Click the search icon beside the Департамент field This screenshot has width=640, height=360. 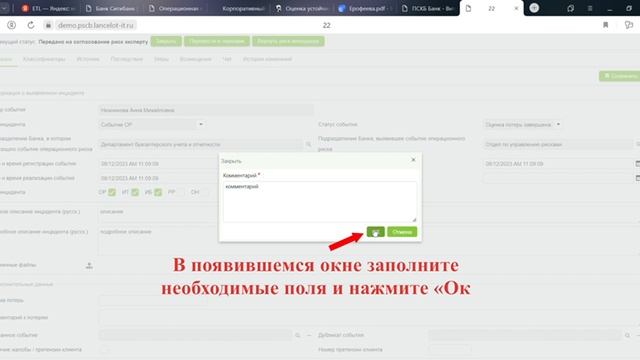[308, 144]
